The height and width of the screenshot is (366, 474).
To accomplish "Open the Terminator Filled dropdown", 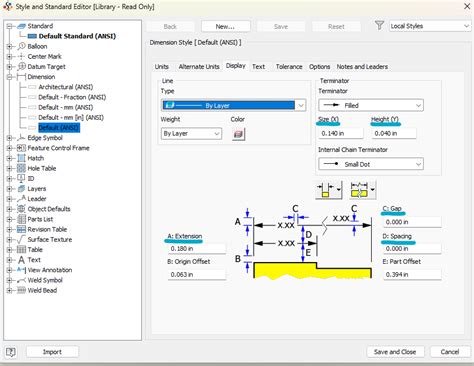I will click(371, 105).
